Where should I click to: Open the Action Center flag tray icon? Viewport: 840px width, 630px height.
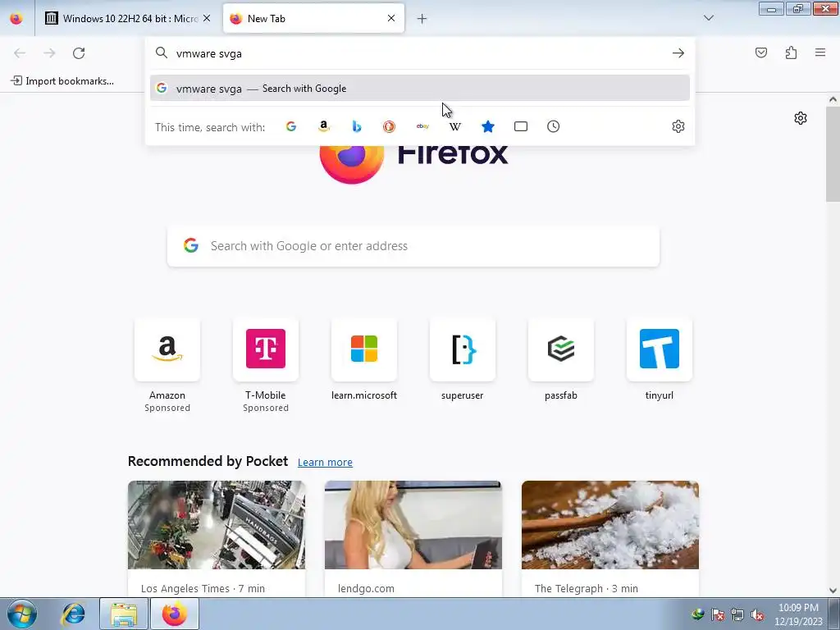(718, 615)
